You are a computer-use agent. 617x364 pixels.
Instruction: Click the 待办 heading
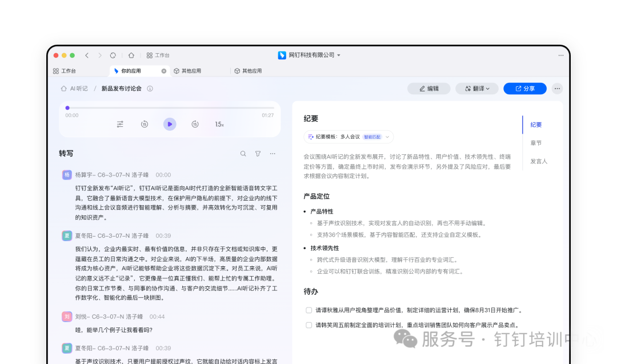[310, 291]
